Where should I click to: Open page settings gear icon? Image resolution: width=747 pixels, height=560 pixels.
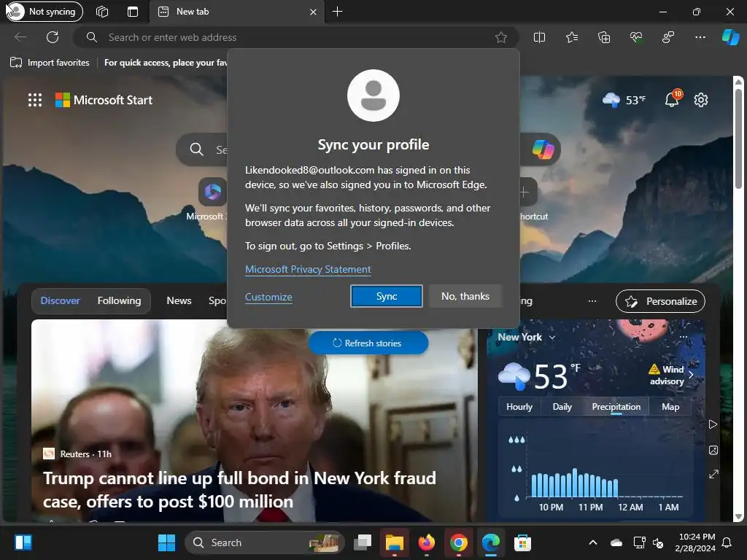701,100
